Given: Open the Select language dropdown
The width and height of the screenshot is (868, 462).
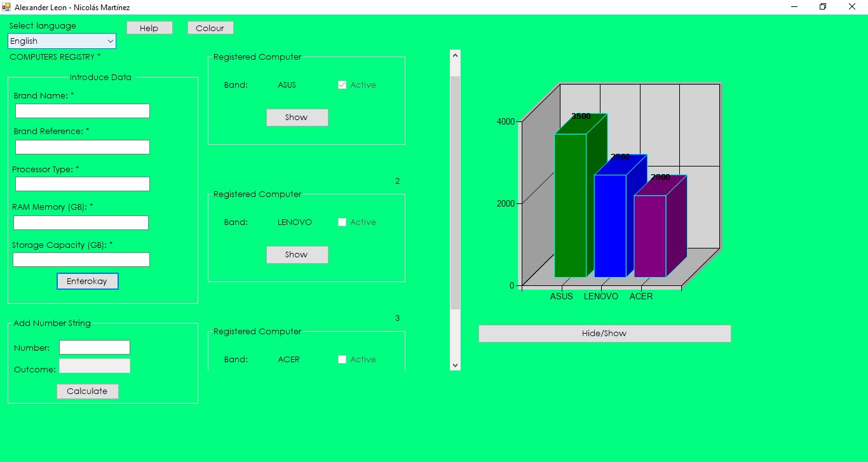Looking at the screenshot, I should tap(62, 41).
